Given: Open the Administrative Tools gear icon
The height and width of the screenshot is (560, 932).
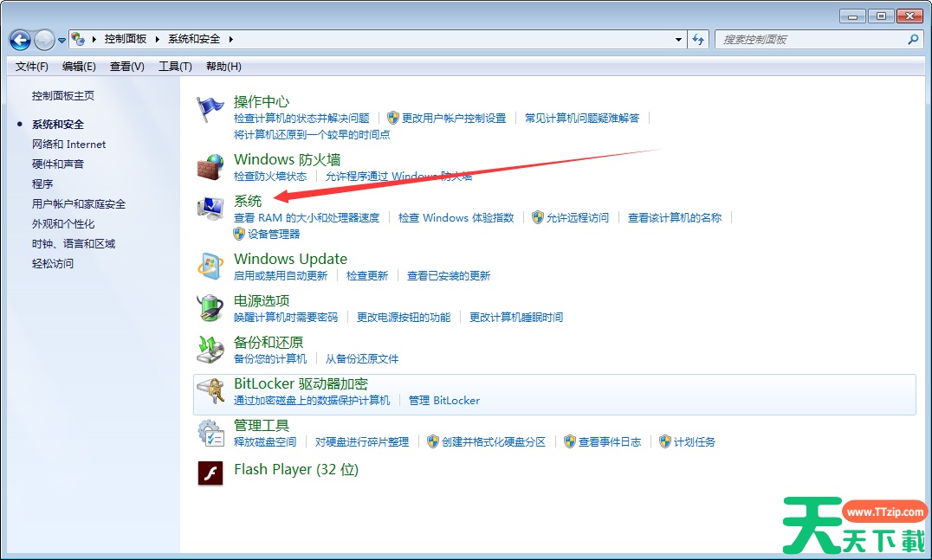Looking at the screenshot, I should click(x=210, y=432).
